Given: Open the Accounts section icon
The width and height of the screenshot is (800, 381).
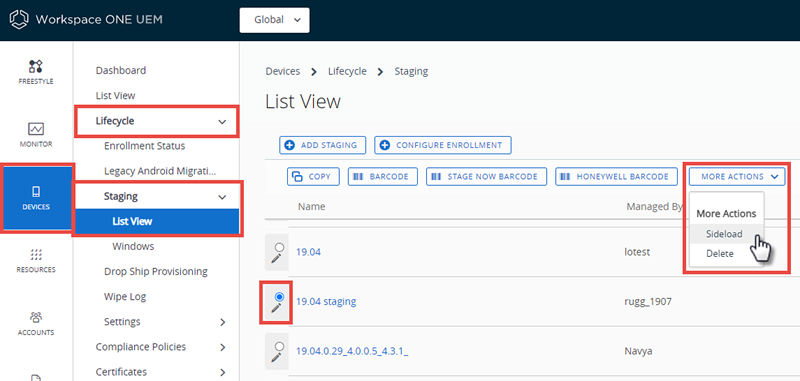Looking at the screenshot, I should coord(36,317).
